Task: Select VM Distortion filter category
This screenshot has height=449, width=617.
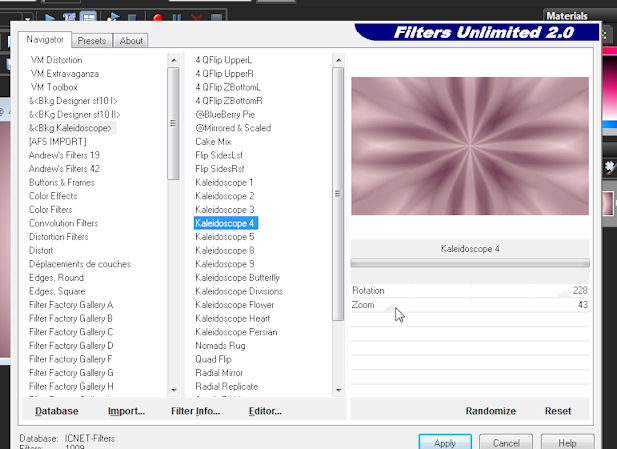Action: click(57, 60)
